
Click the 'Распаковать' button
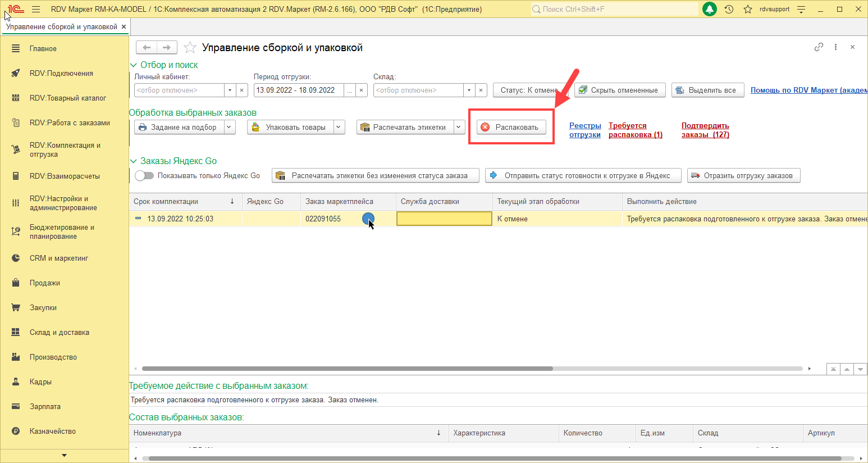click(x=511, y=128)
